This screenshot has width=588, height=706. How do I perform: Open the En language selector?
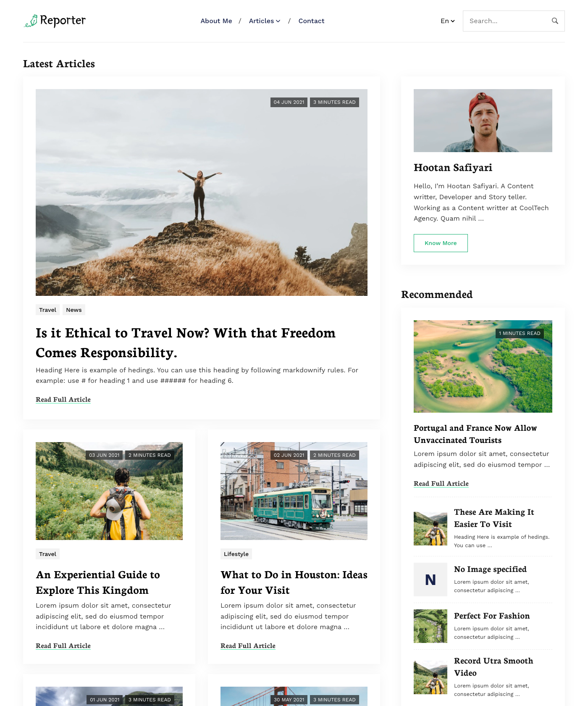448,21
